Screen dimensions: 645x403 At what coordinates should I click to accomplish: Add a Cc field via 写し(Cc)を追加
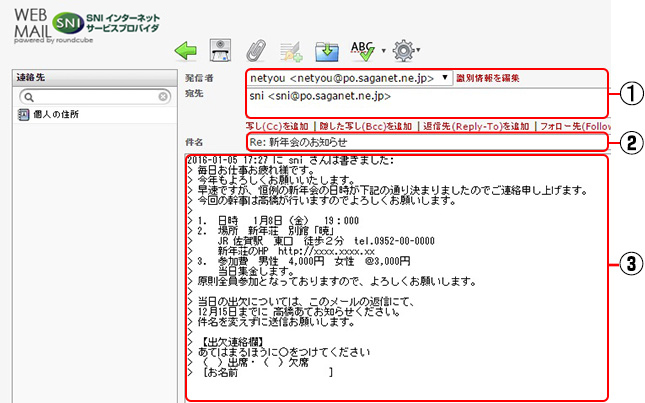[x=275, y=126]
